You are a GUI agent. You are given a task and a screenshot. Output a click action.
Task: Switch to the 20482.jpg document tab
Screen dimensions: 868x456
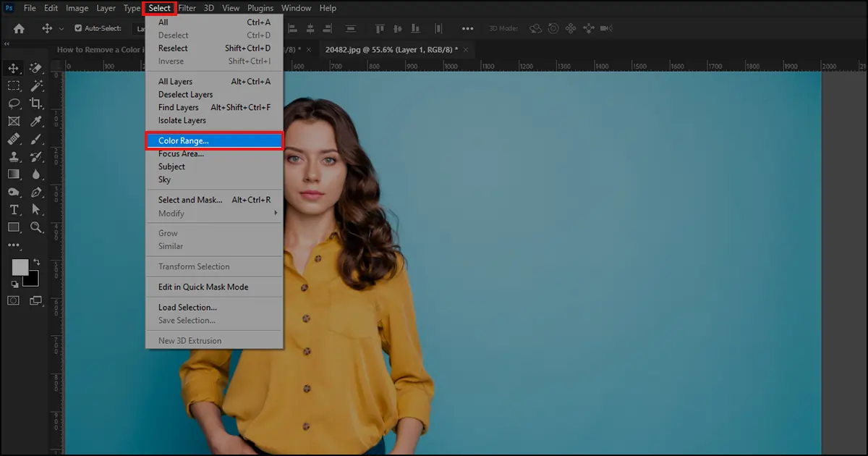(392, 49)
